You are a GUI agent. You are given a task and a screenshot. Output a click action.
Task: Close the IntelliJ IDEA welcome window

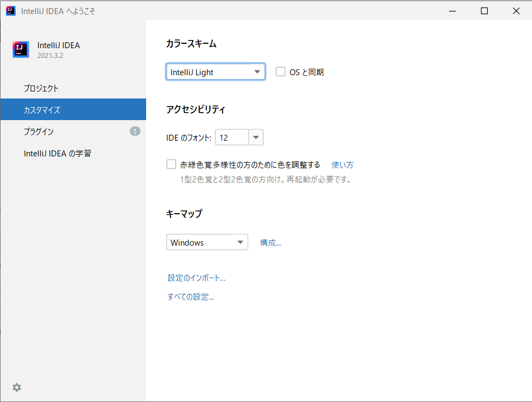[516, 11]
